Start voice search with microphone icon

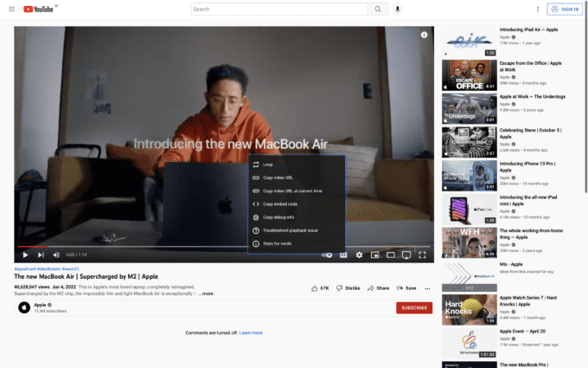(398, 9)
